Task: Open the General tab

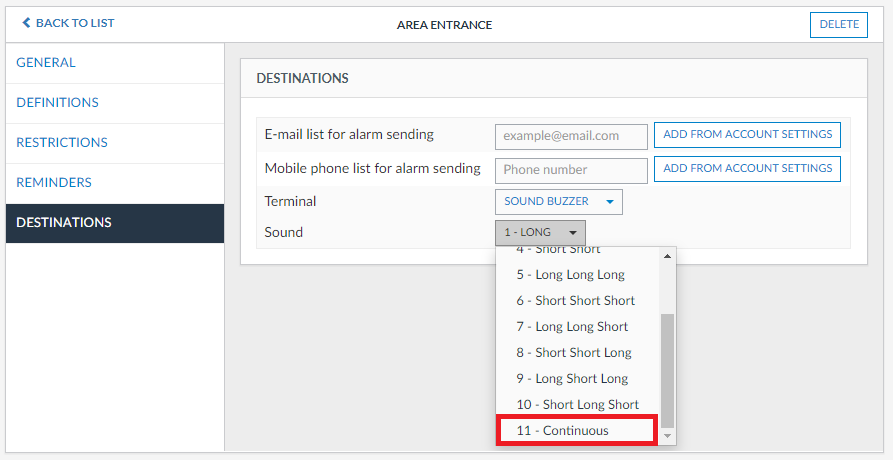Action: point(46,63)
